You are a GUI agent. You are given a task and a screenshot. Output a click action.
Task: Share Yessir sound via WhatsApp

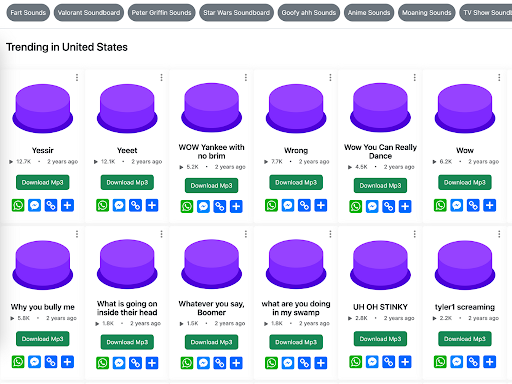pyautogui.click(x=18, y=205)
